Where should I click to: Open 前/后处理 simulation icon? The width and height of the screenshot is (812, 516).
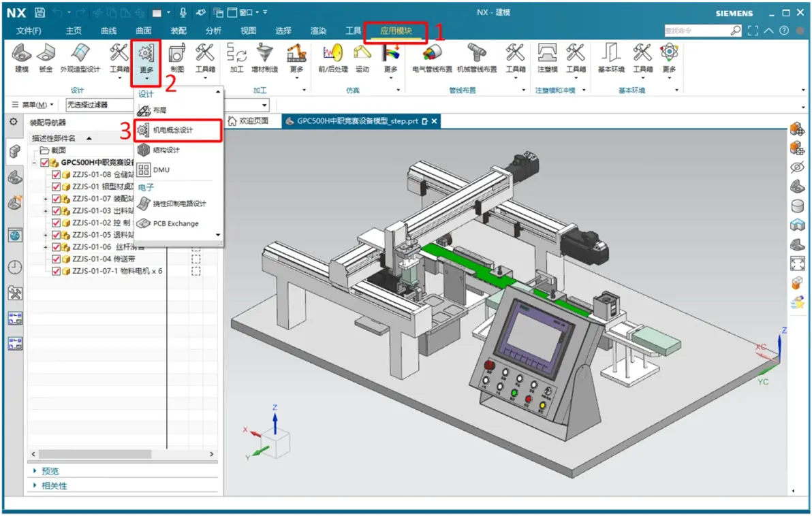pyautogui.click(x=333, y=58)
